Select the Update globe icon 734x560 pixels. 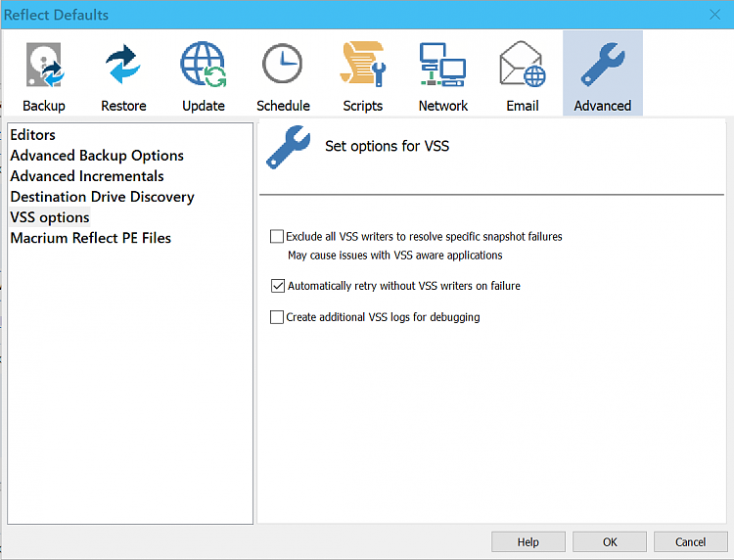coord(204,65)
